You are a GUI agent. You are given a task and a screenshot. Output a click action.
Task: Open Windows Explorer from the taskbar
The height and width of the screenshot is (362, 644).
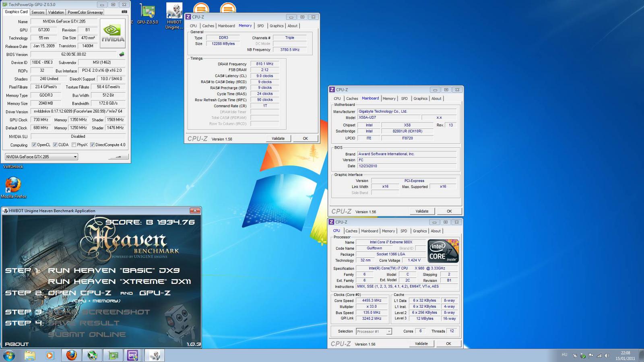pyautogui.click(x=30, y=355)
